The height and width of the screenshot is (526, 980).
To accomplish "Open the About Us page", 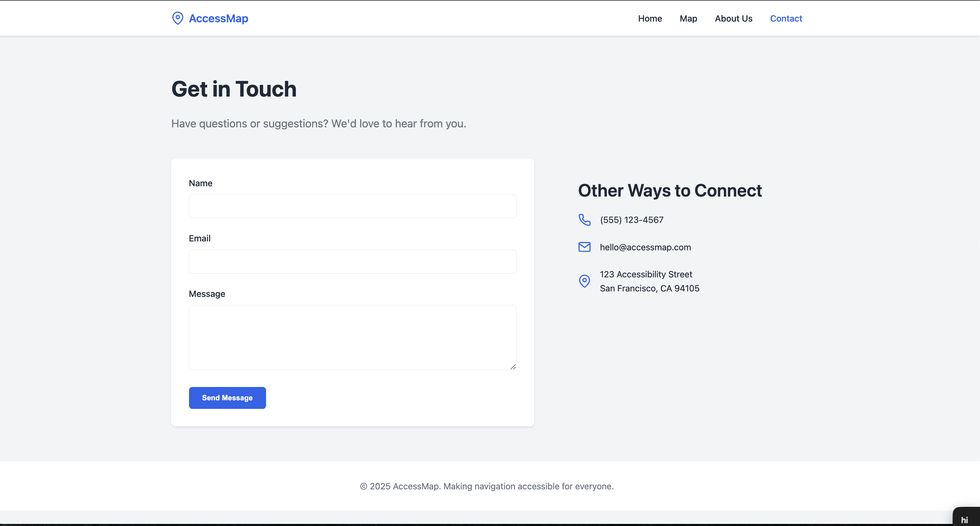I will click(x=733, y=18).
